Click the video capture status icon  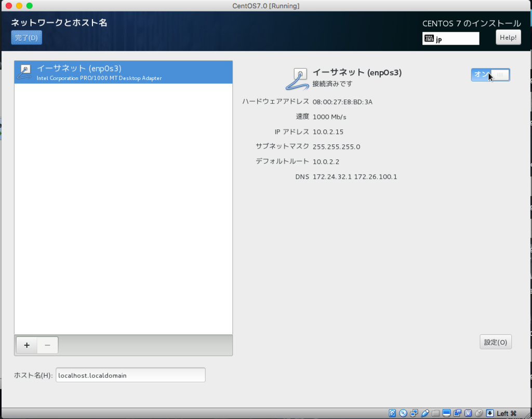(x=457, y=413)
